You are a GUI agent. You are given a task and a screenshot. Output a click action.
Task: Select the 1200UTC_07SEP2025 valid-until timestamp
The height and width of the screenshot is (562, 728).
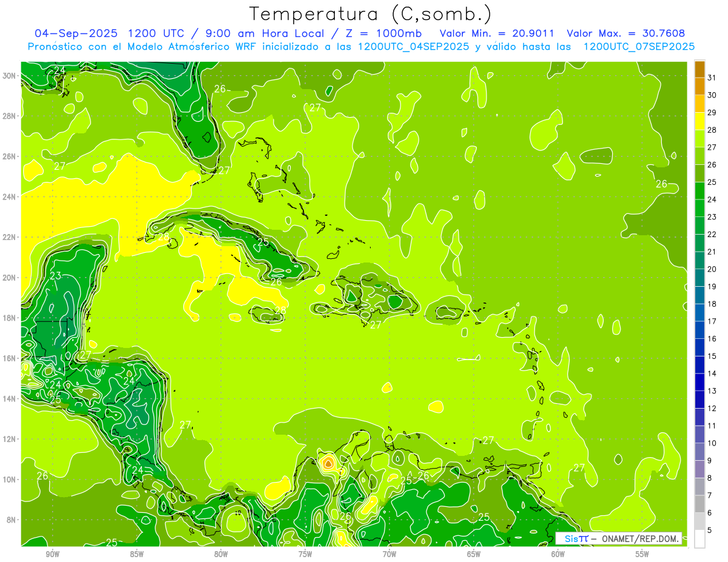click(x=639, y=47)
